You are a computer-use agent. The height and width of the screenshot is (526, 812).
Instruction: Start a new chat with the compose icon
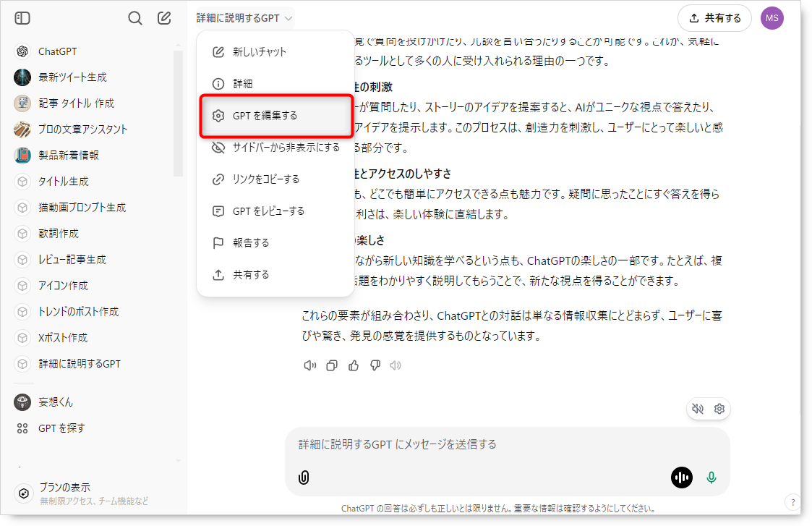pos(164,18)
